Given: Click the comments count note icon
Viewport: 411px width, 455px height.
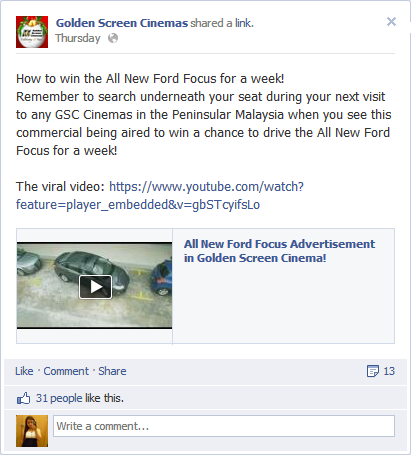Looking at the screenshot, I should click(373, 371).
